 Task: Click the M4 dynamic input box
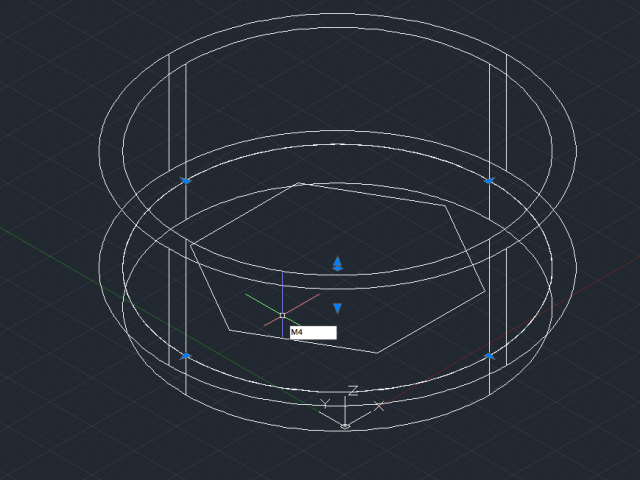point(313,332)
